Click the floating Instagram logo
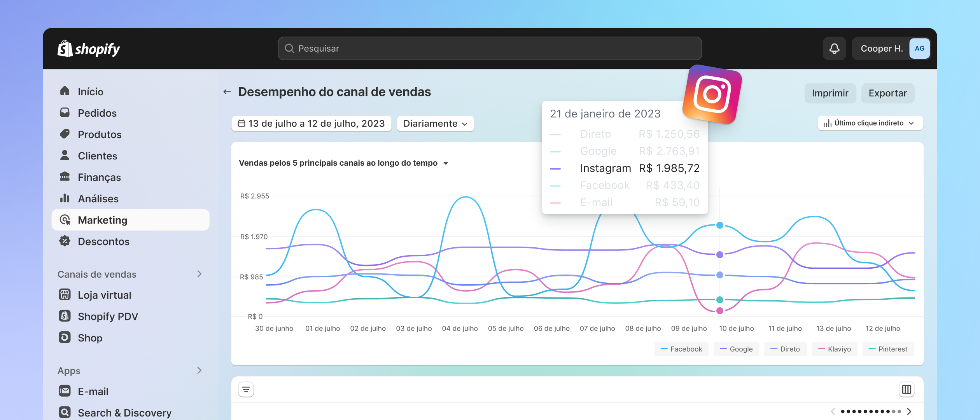The width and height of the screenshot is (980, 420). click(x=712, y=94)
